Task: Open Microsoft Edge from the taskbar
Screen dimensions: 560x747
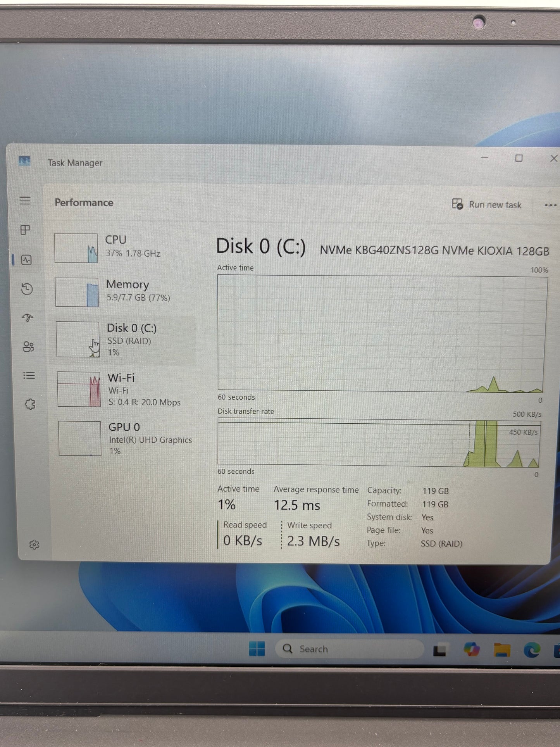Action: click(532, 650)
